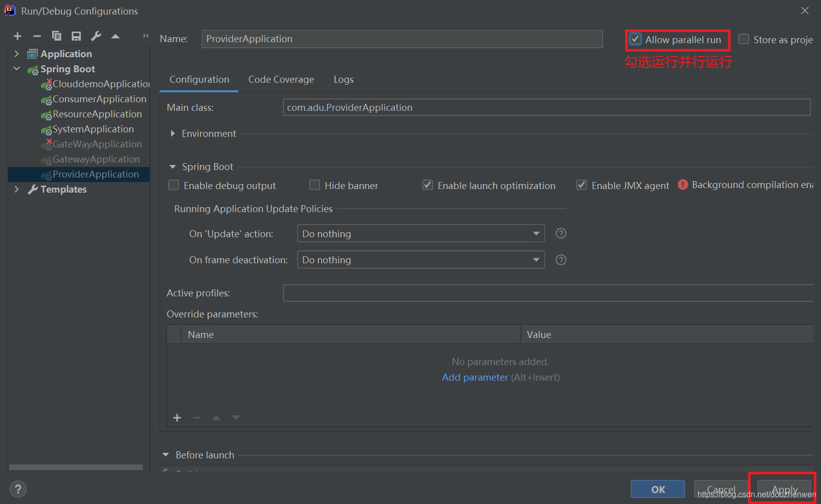This screenshot has height=504, width=821.
Task: Click the Spring Boot group icon
Action: tap(33, 69)
